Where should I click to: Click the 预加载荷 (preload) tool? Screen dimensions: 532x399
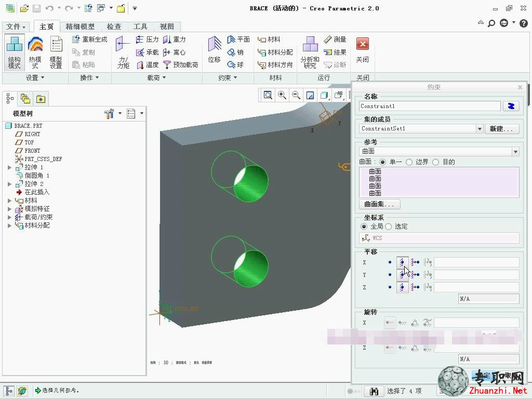point(180,65)
